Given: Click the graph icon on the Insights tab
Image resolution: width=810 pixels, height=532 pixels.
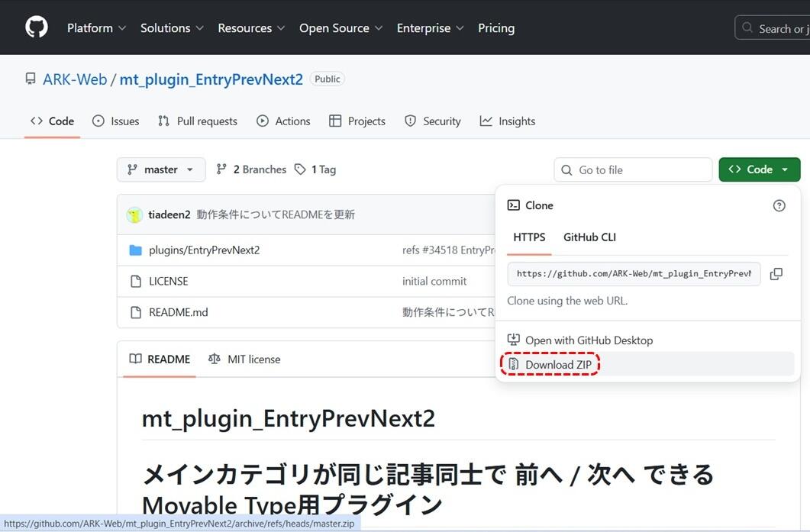Looking at the screenshot, I should (486, 121).
